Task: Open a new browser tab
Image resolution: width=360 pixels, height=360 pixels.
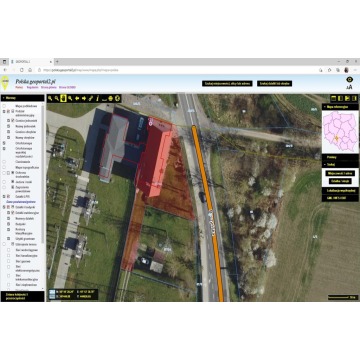Action: [57, 62]
